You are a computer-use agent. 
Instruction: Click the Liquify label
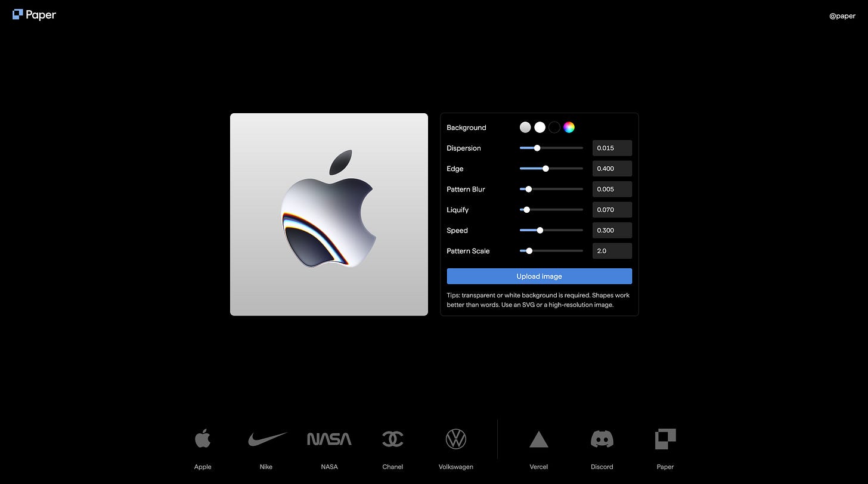pyautogui.click(x=458, y=210)
